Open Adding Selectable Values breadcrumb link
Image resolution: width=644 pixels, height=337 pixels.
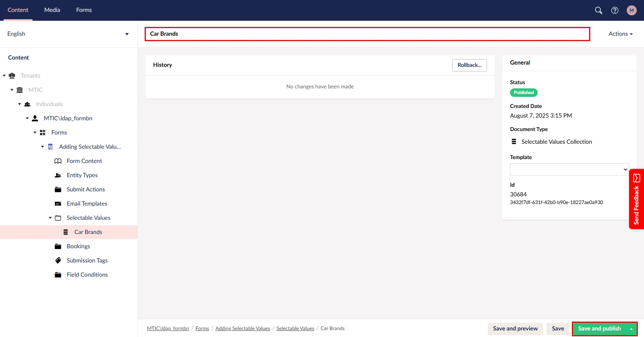coord(243,329)
